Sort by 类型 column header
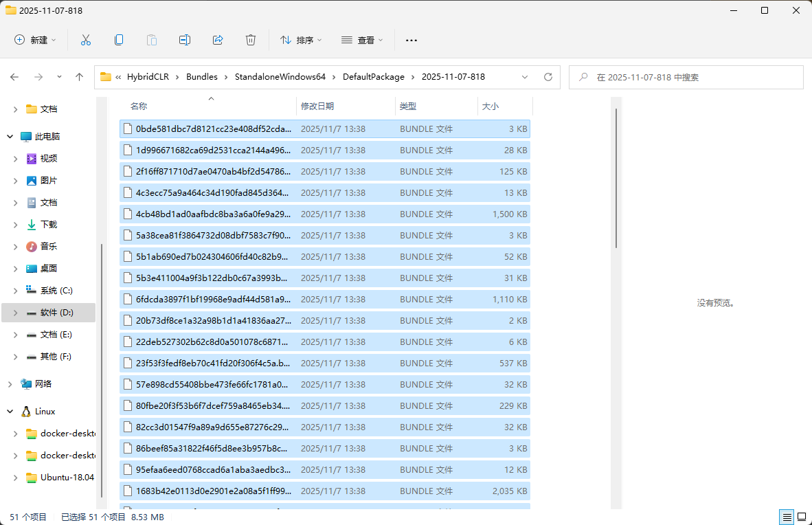812x525 pixels. tap(436, 107)
